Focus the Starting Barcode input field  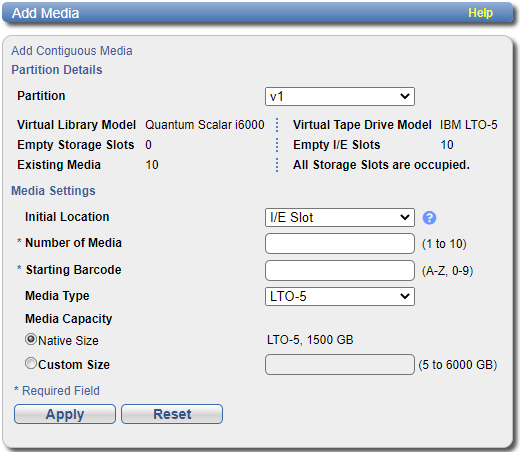coord(340,270)
